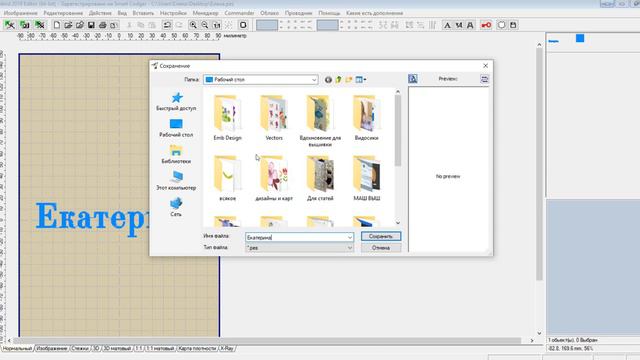This screenshot has height=360, width=640.
Task: Click the floppy disk Save toolbar icon
Action: 91,25
